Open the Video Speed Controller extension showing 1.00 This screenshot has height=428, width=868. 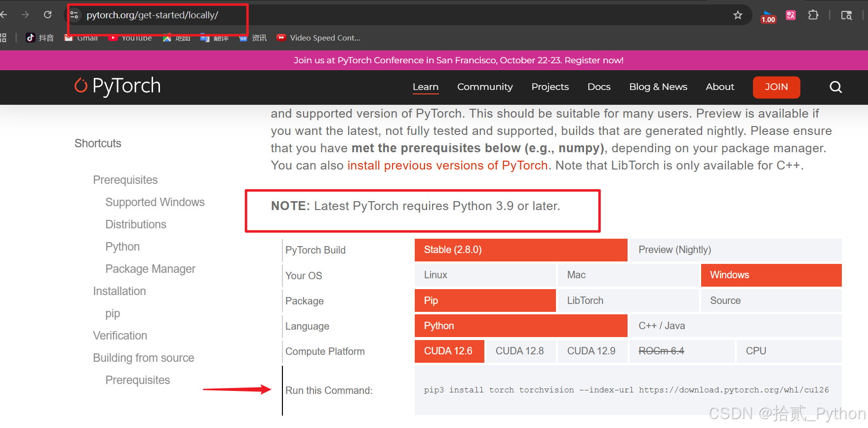[768, 16]
